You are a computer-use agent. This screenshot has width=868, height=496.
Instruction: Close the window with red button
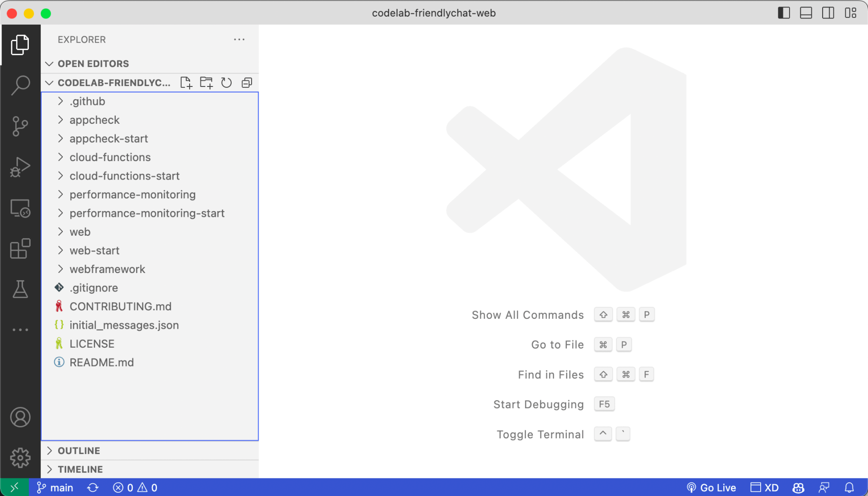[x=12, y=13]
